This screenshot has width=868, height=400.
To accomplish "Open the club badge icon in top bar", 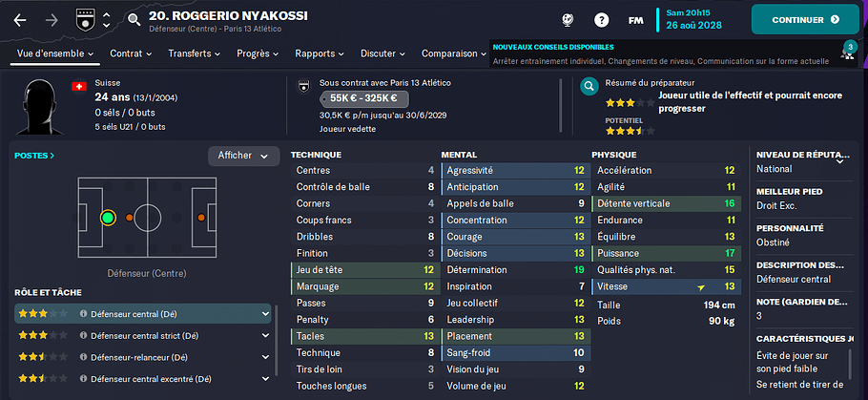I will (x=84, y=19).
